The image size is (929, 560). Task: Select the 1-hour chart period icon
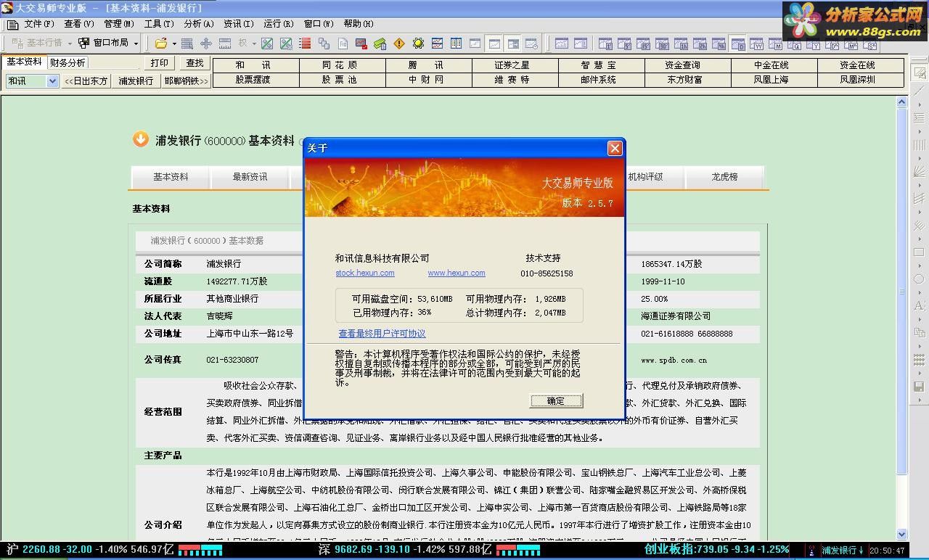point(681,44)
